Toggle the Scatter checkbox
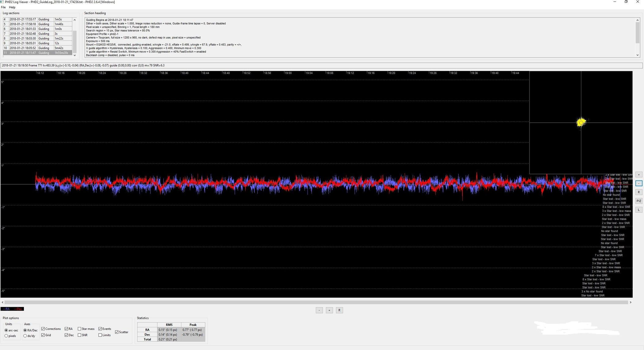 117,332
